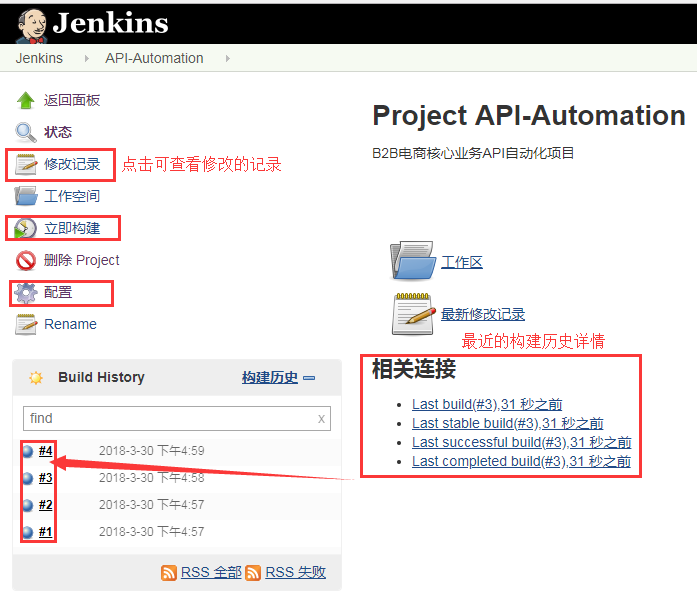Open the API-Automation breadcrumb link

pyautogui.click(x=154, y=58)
